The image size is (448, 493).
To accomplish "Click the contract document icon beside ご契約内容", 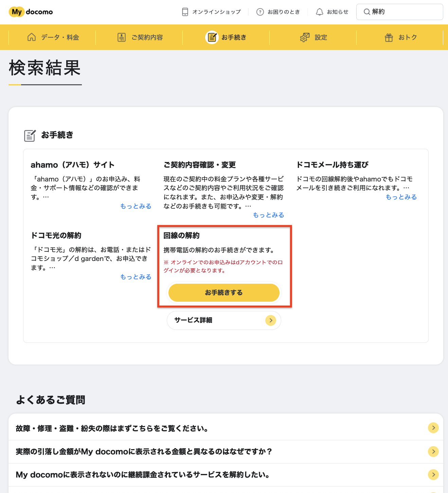I will 122,37.
